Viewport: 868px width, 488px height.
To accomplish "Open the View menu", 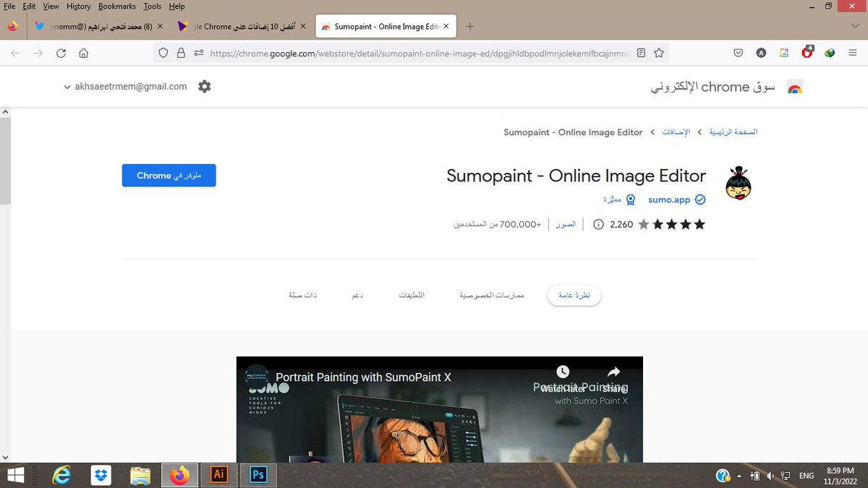I will [x=51, y=6].
